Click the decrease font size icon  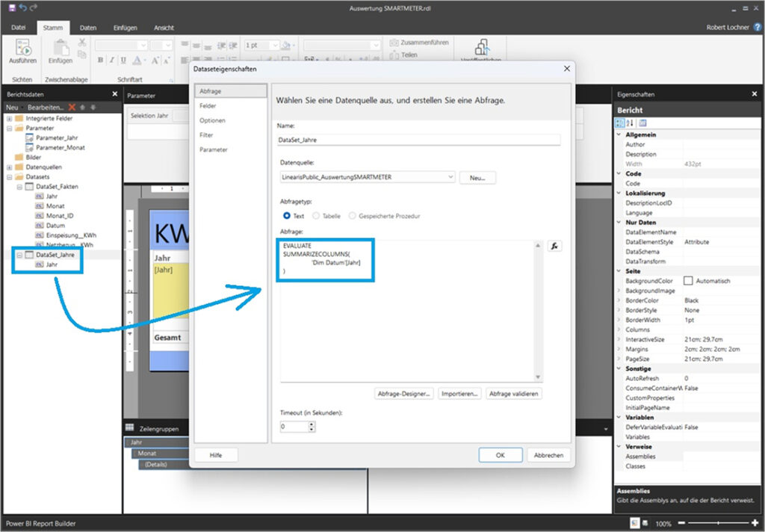coord(167,60)
